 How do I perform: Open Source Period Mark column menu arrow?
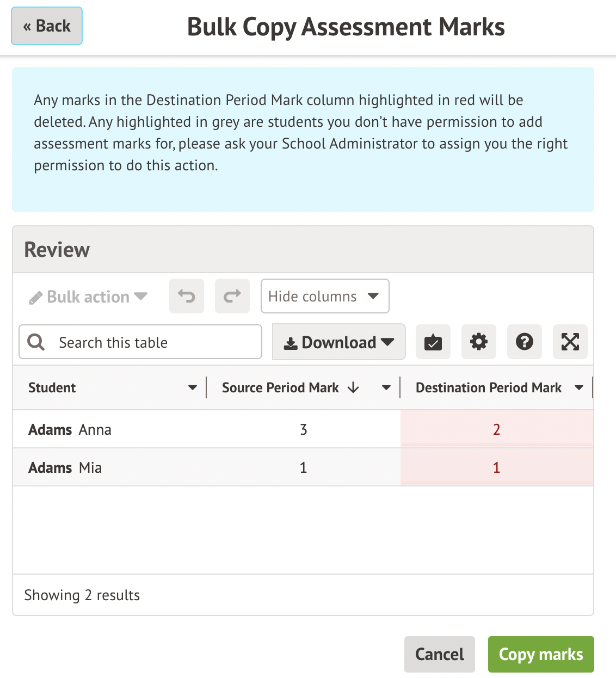[x=386, y=387]
